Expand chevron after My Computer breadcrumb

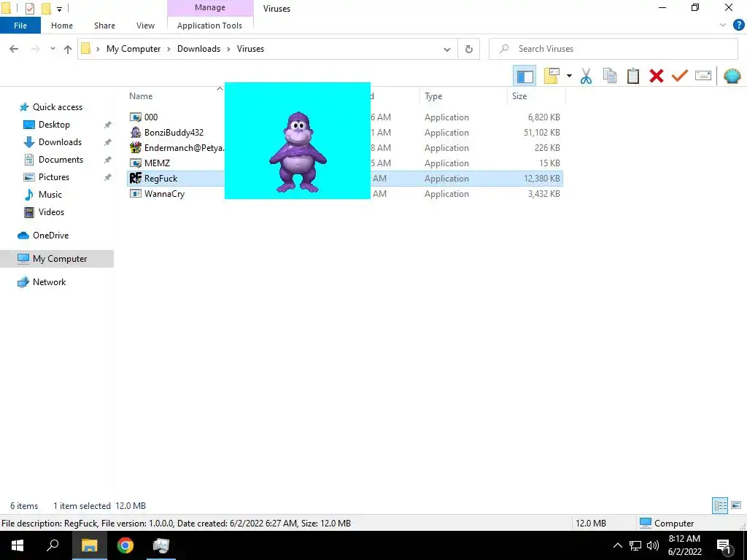point(169,49)
